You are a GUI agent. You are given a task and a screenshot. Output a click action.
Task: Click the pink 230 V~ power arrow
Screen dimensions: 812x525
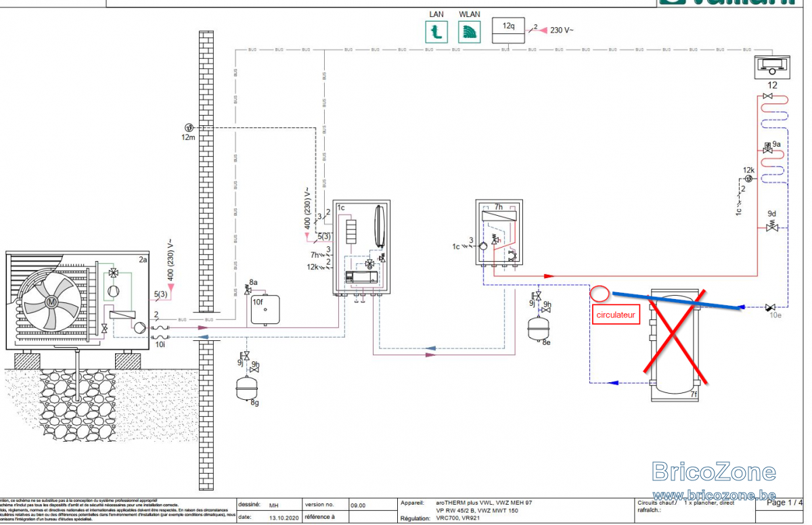[543, 30]
